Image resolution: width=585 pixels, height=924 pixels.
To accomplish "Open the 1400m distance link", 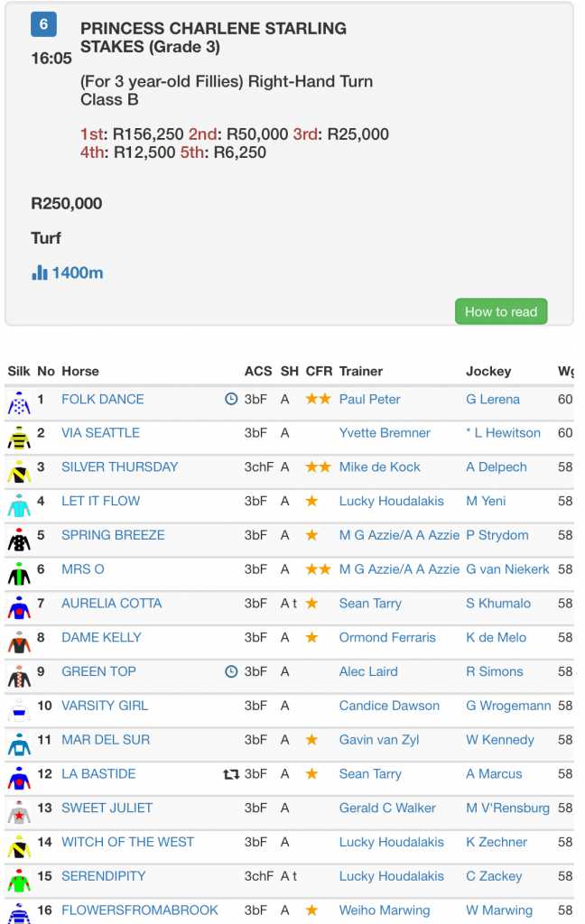I will click(x=77, y=273).
